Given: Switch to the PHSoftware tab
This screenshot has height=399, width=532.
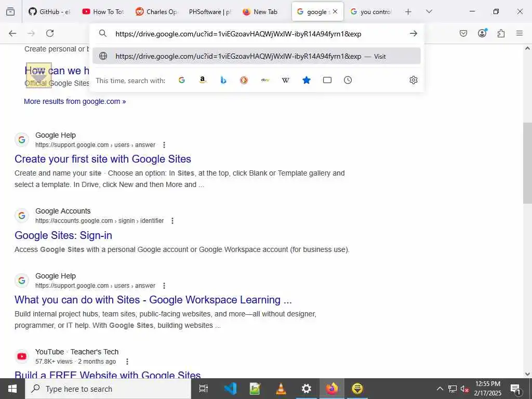Looking at the screenshot, I should tap(210, 11).
